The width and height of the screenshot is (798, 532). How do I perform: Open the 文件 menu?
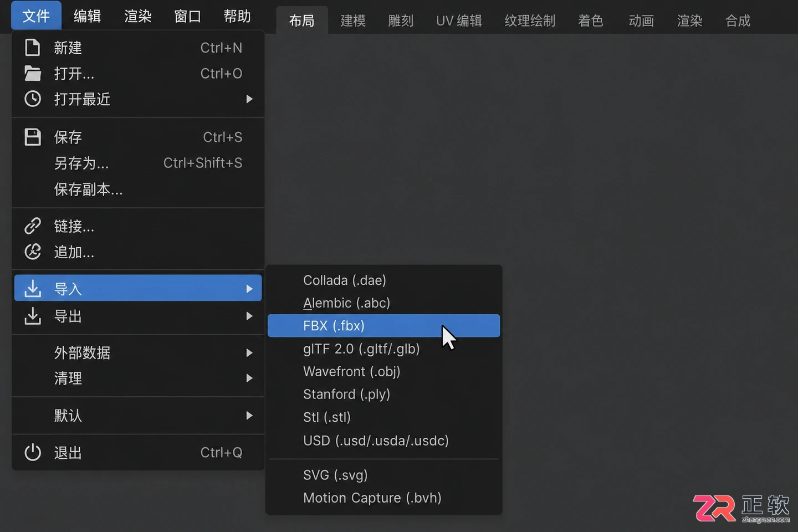tap(36, 16)
